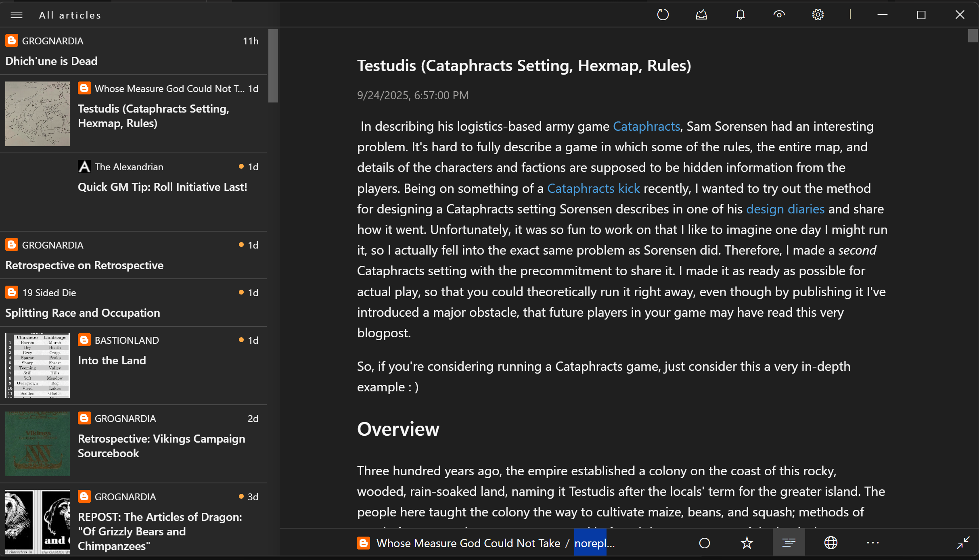The height and width of the screenshot is (560, 979).
Task: Click the Overview heading
Action: (x=398, y=429)
